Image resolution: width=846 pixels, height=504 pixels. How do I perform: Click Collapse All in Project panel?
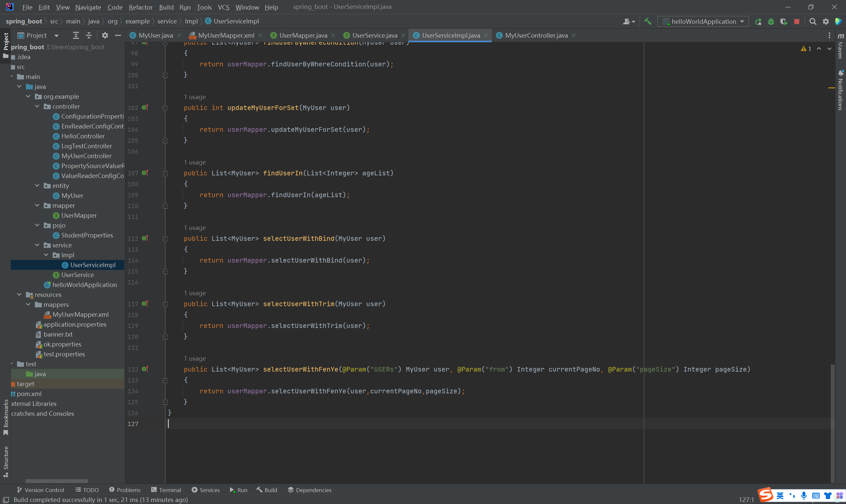coord(89,35)
